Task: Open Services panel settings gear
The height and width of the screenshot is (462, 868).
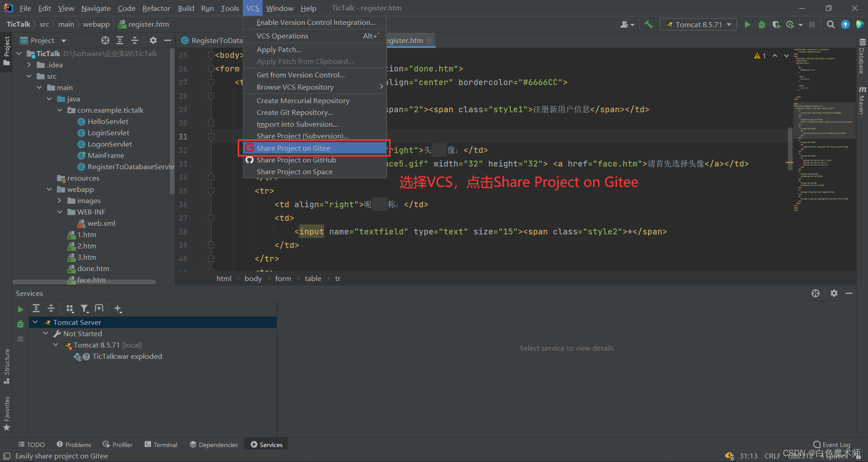Action: (x=834, y=293)
